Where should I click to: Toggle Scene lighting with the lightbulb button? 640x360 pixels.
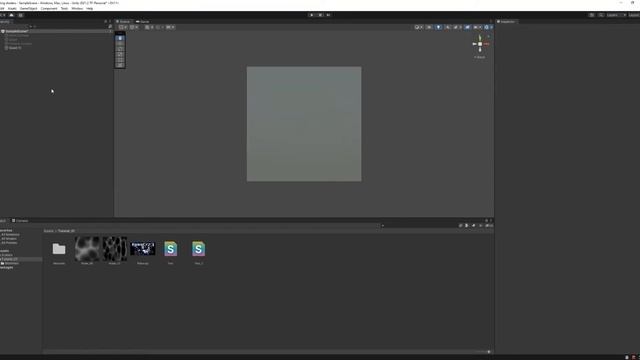(x=438, y=27)
